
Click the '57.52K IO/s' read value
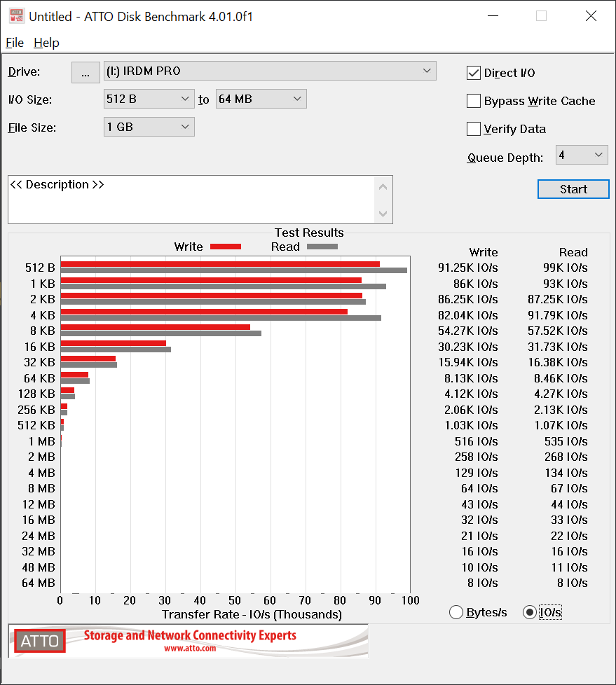(x=557, y=331)
